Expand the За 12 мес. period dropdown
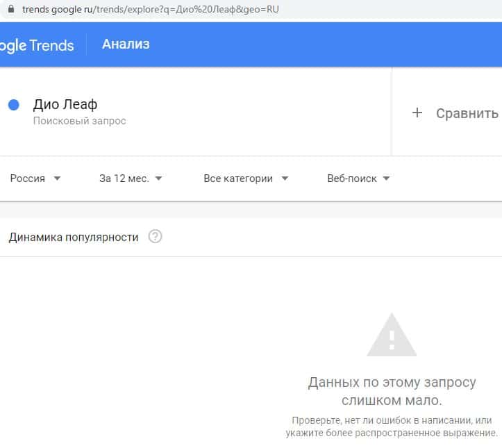This screenshot has height=448, width=502. click(131, 179)
